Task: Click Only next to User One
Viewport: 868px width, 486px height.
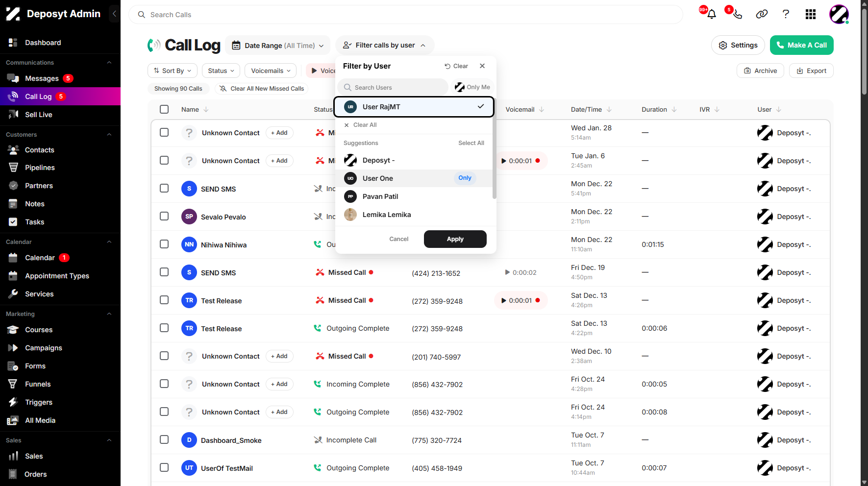Action: [x=465, y=178]
